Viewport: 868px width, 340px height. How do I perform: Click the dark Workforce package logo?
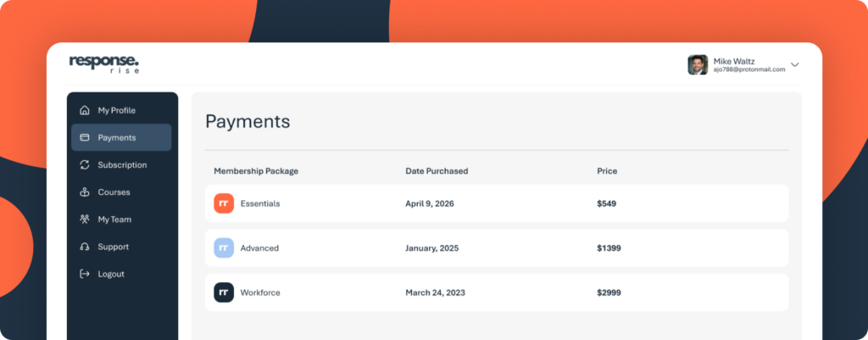(224, 293)
